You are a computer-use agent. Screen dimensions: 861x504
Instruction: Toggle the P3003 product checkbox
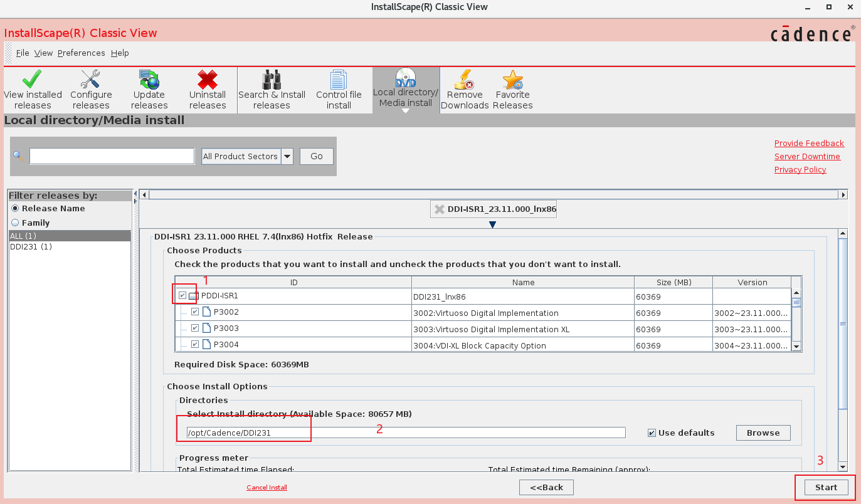[x=195, y=328]
